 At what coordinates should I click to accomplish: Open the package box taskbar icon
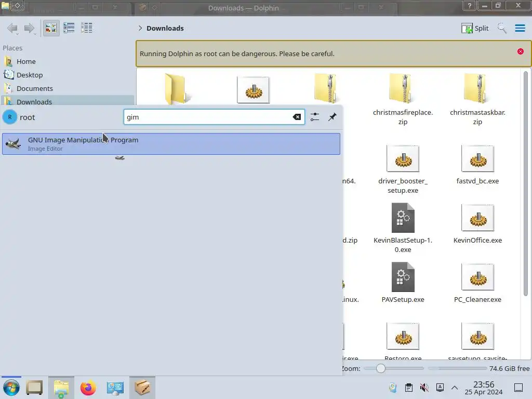point(142,388)
